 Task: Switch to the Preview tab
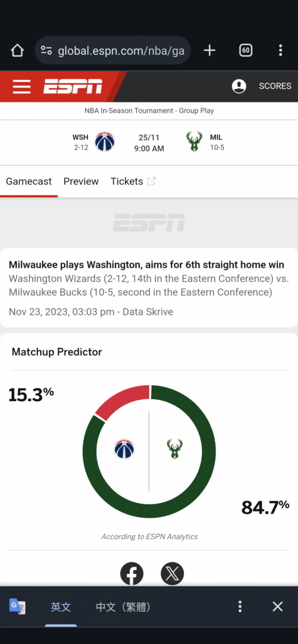(x=81, y=182)
